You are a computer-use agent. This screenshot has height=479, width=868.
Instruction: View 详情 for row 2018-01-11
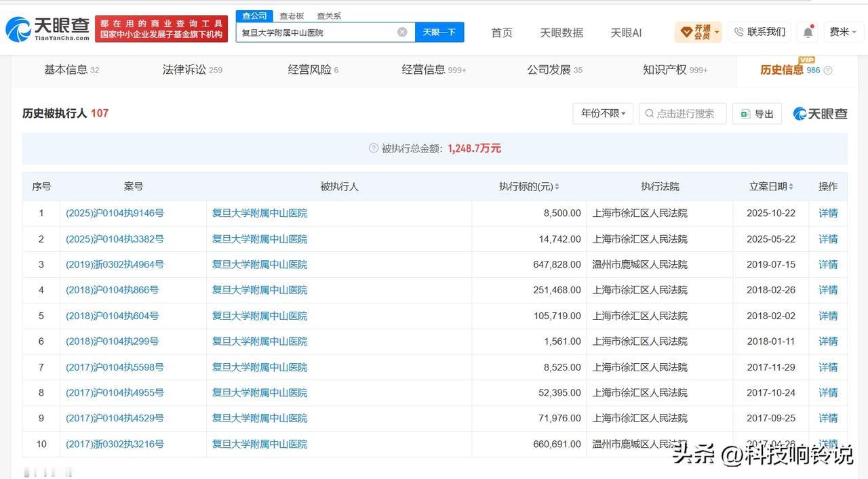[828, 341]
